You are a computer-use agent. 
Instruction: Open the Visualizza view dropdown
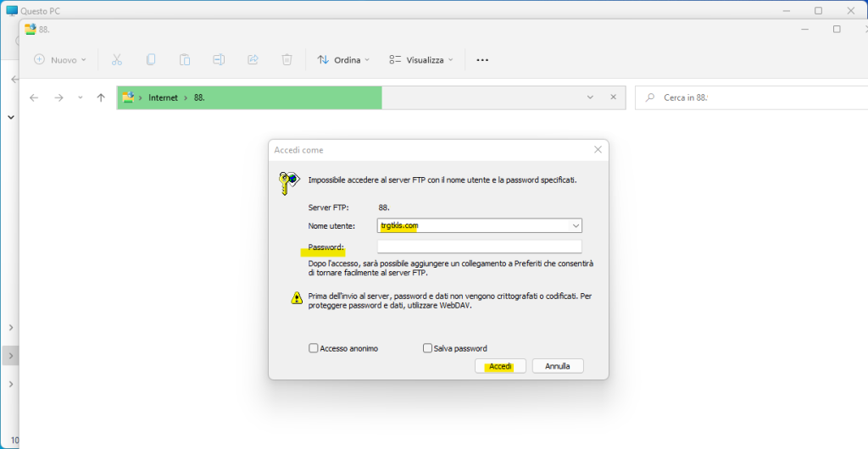(421, 60)
